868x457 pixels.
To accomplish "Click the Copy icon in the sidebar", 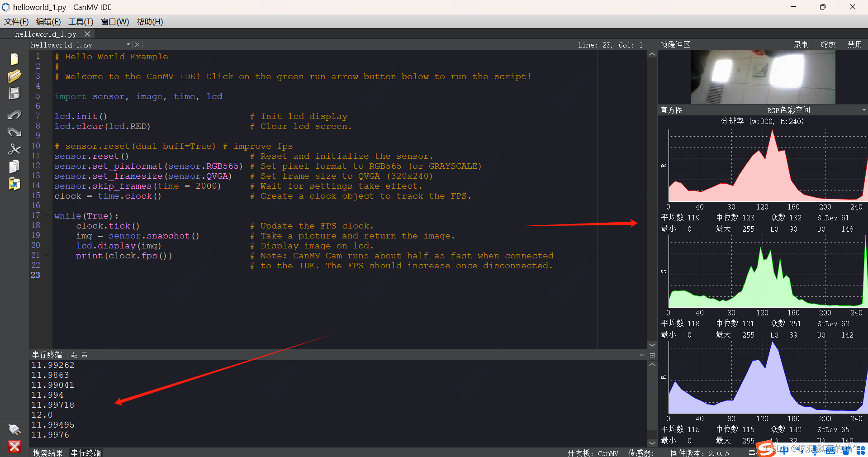I will [x=14, y=167].
